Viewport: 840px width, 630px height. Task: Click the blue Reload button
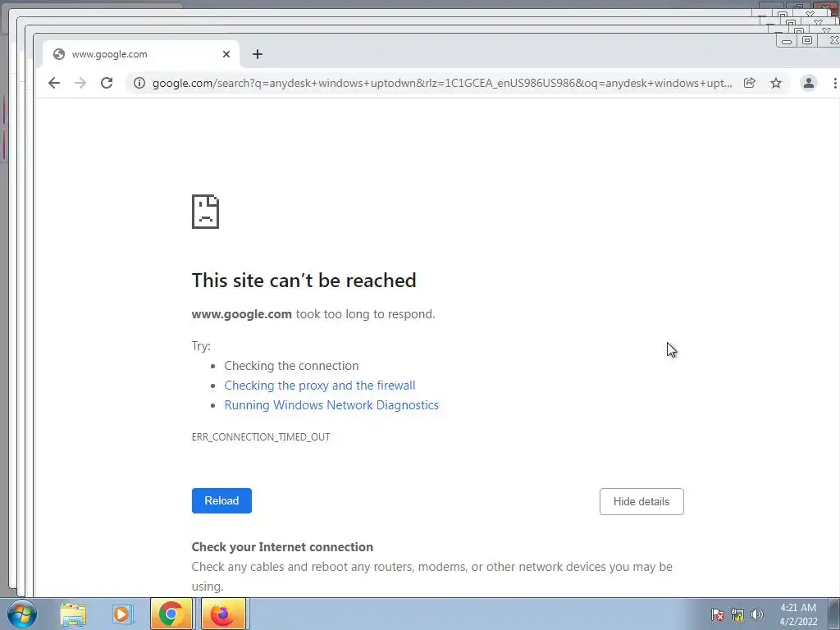click(221, 500)
